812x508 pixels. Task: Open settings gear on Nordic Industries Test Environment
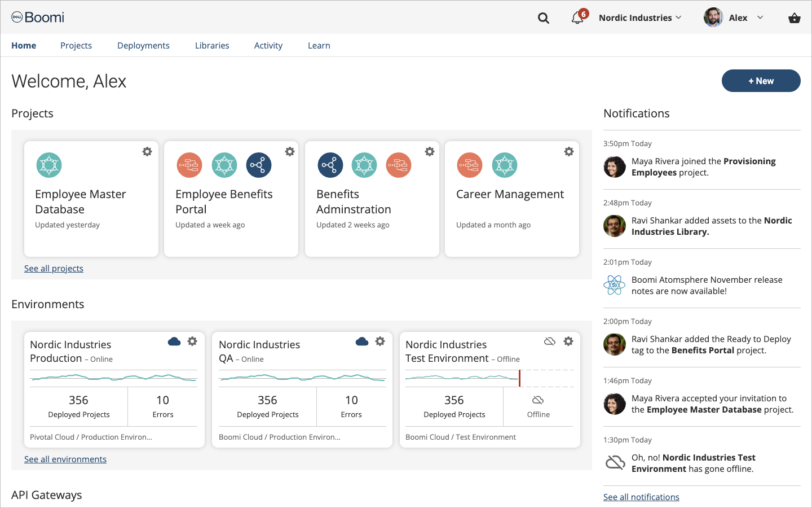pos(568,341)
